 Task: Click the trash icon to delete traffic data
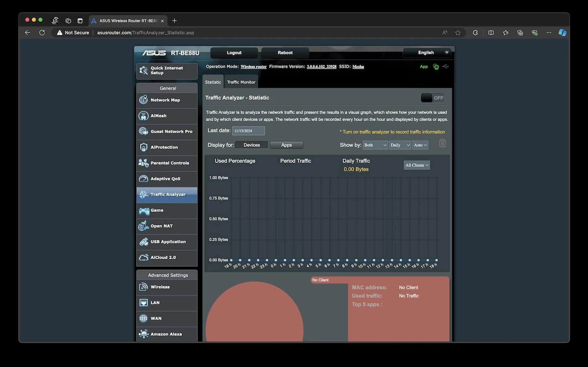tap(442, 143)
